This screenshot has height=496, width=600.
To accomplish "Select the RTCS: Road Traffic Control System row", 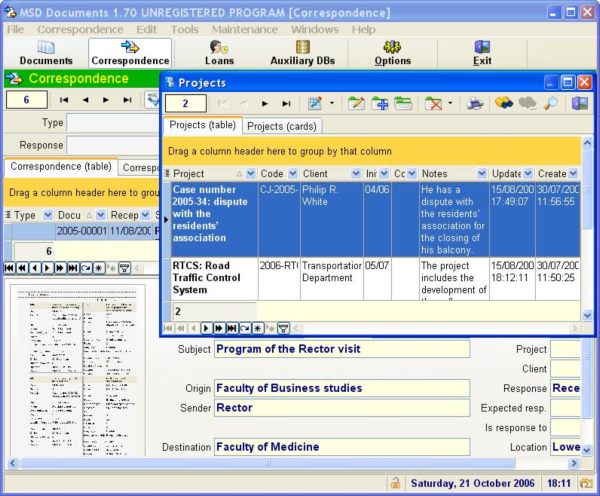I will pos(210,277).
